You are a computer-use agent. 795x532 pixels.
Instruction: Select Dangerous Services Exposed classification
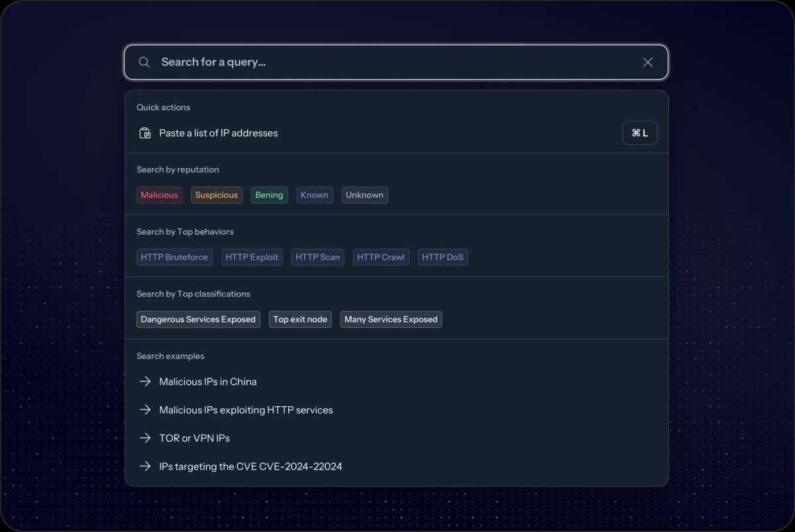(x=198, y=319)
